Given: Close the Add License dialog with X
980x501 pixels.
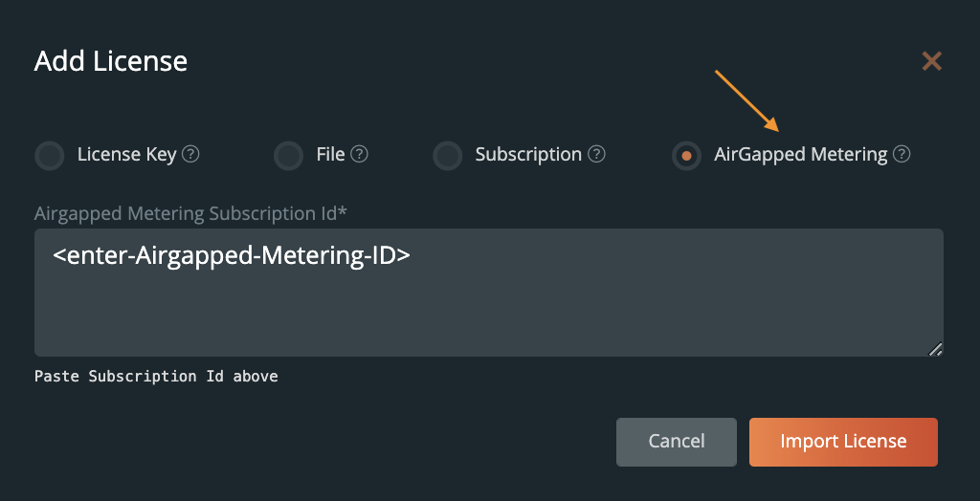Looking at the screenshot, I should (x=931, y=62).
